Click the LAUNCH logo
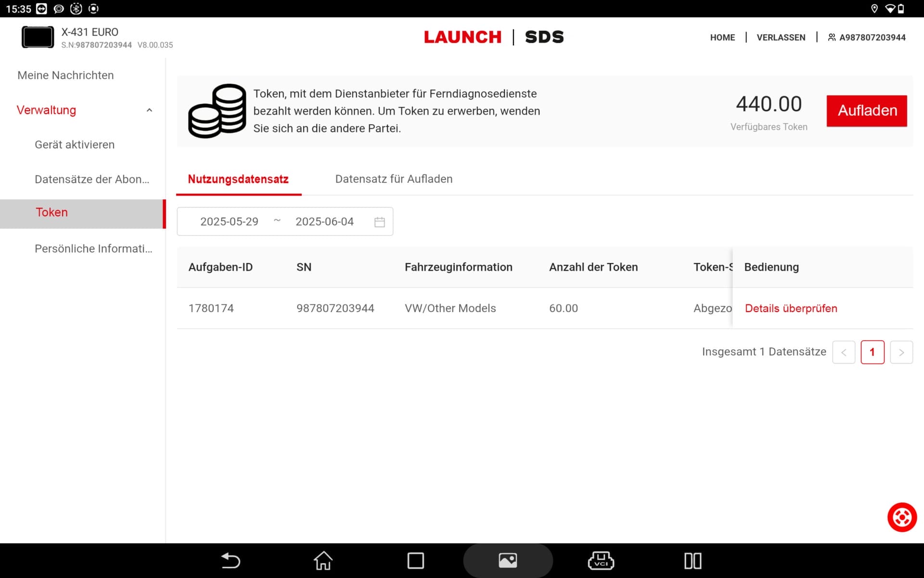This screenshot has height=578, width=924. (x=462, y=37)
